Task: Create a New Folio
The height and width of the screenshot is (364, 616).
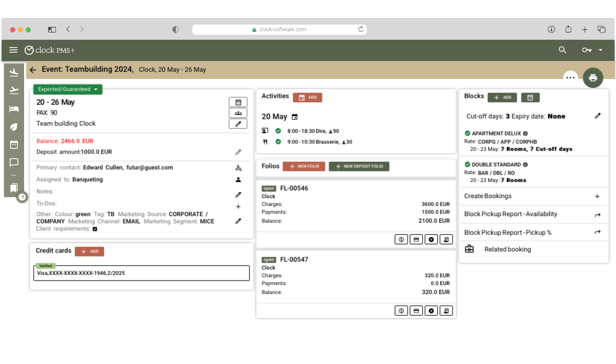Action: [304, 166]
